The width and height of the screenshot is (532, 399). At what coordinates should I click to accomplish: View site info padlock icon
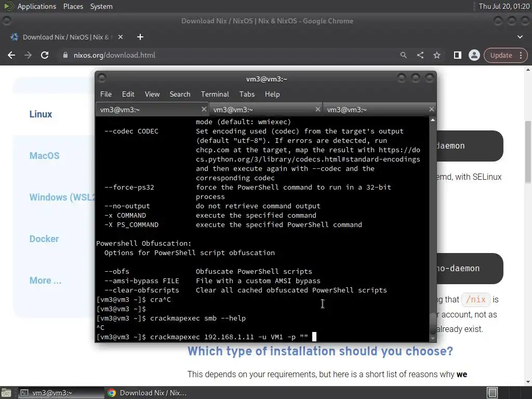pos(65,55)
